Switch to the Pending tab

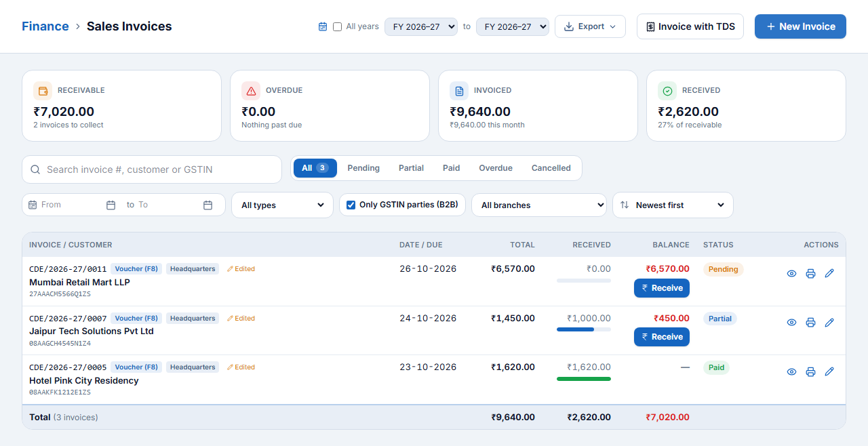click(363, 168)
